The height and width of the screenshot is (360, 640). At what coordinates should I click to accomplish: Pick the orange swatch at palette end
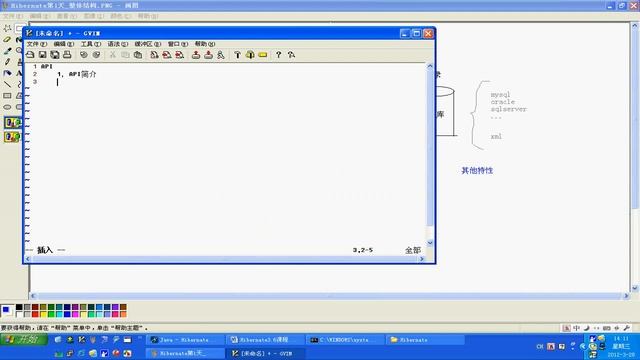click(x=123, y=314)
